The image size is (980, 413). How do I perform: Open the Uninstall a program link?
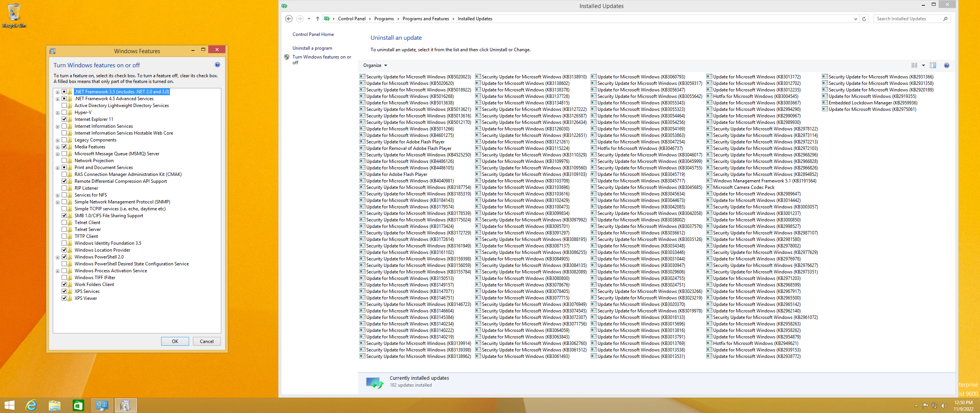point(312,48)
